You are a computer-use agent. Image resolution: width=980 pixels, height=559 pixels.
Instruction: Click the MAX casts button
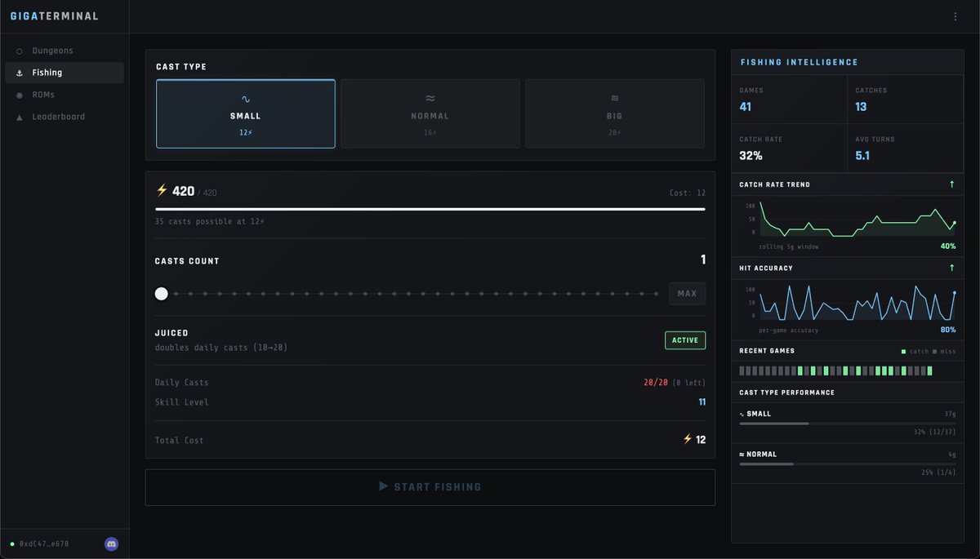[688, 294]
